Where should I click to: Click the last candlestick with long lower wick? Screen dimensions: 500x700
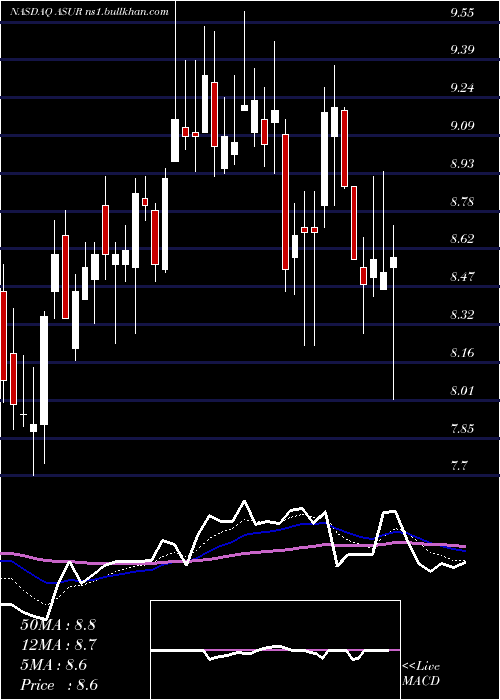[x=393, y=312]
